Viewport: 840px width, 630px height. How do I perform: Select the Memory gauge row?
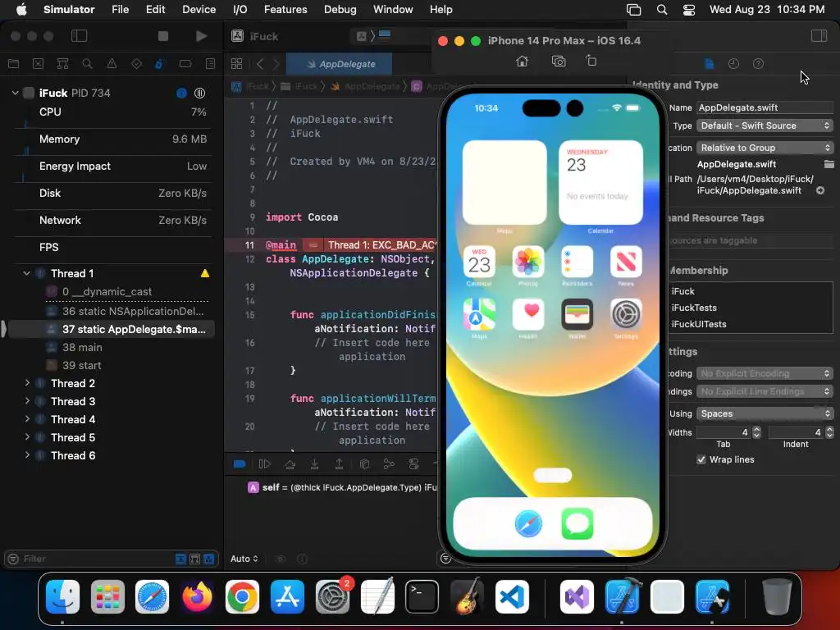[112, 141]
